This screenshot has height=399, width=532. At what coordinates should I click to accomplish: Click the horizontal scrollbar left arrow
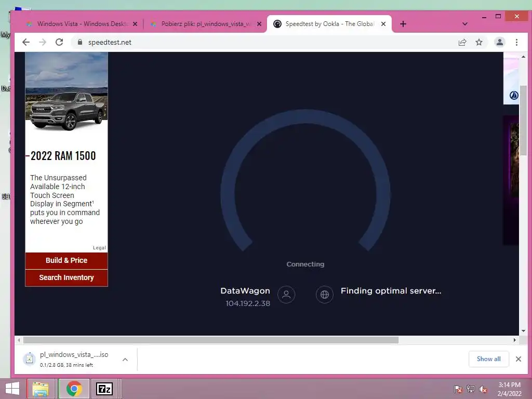(x=19, y=340)
